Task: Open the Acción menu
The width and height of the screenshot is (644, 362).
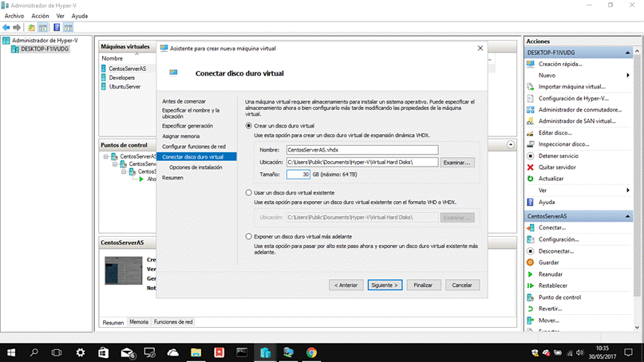Action: click(x=40, y=16)
